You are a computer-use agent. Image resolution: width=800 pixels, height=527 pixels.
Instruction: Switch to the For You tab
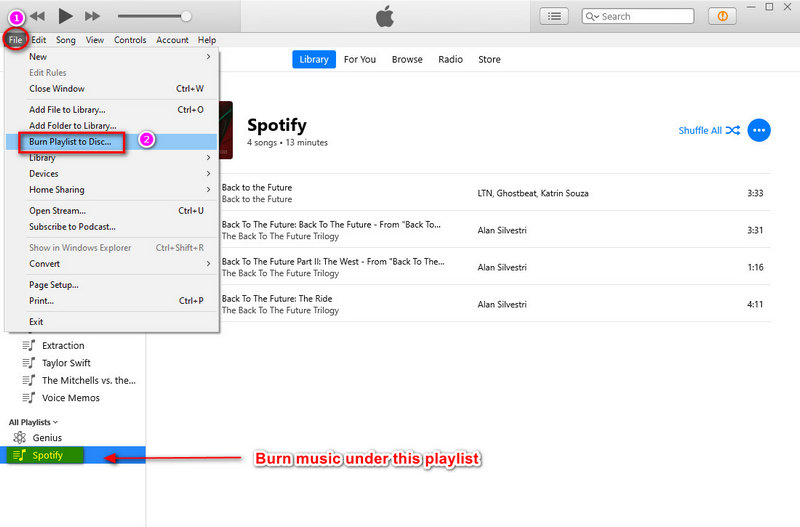pos(360,59)
